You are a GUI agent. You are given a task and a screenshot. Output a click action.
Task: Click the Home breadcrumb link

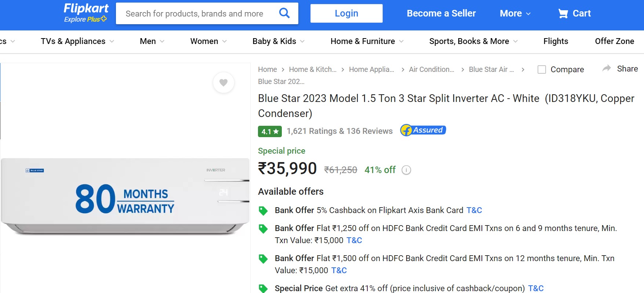click(x=267, y=69)
